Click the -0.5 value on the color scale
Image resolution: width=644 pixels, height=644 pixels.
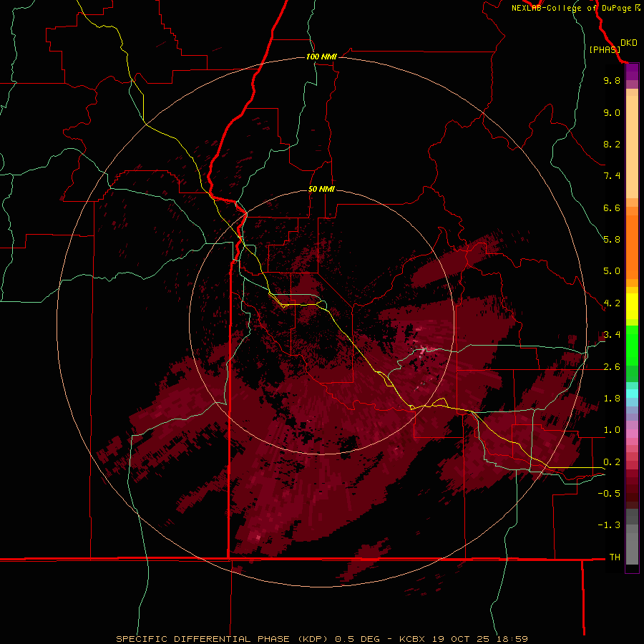609,493
